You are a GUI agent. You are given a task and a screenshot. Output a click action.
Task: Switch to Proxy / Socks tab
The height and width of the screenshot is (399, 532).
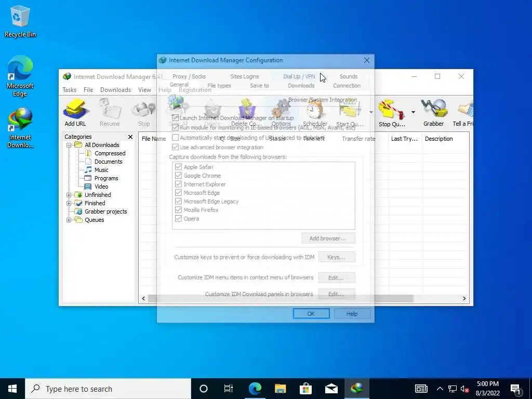coord(189,76)
